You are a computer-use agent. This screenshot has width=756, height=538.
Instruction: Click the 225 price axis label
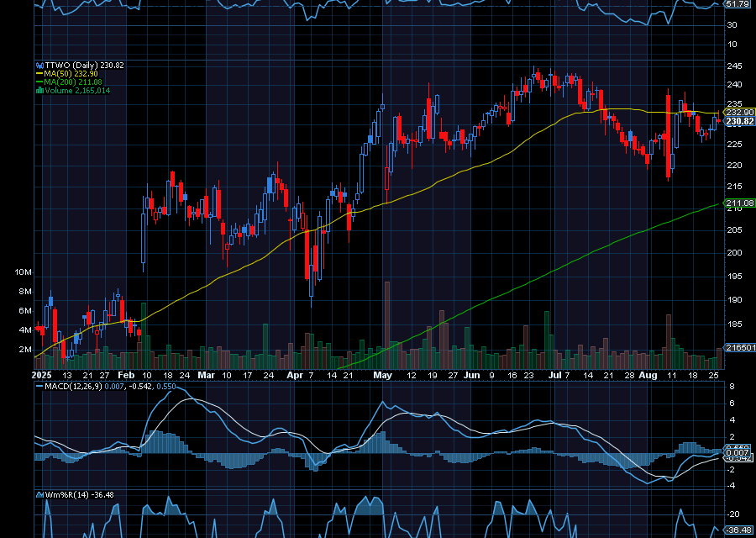[x=734, y=145]
